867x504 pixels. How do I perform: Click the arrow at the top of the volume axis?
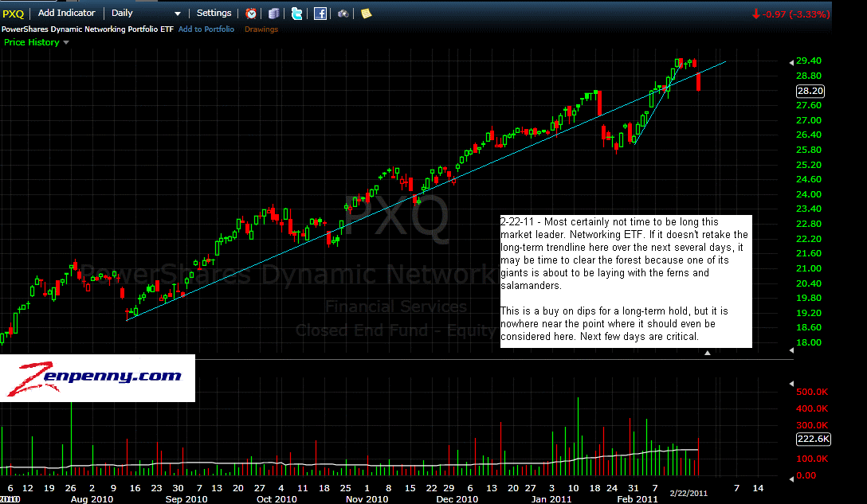[791, 383]
